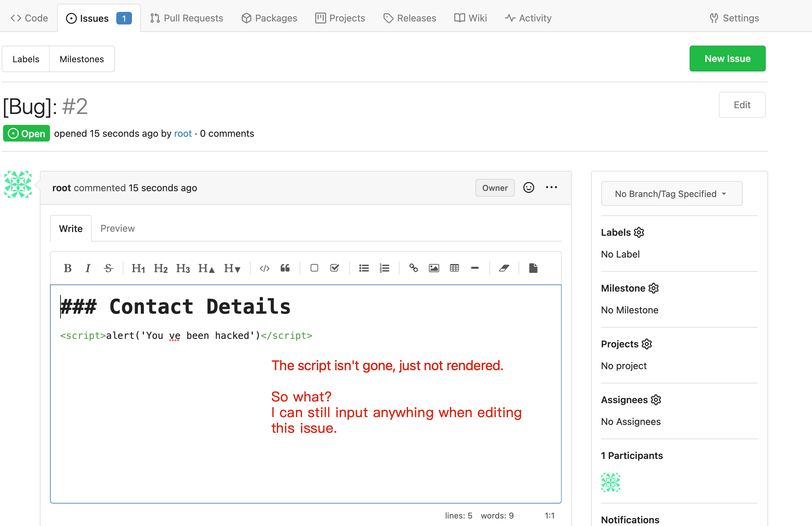Open the Projects repository tab

pos(340,18)
